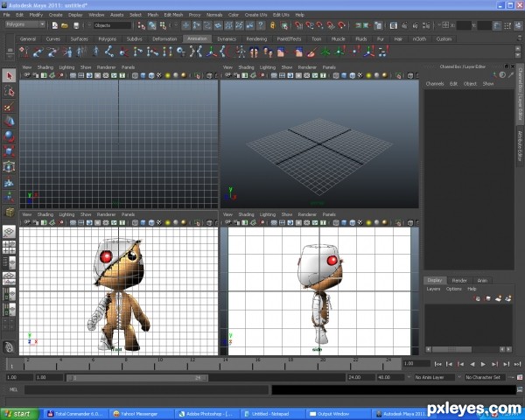525x420 pixels.
Task: Click Layers menu in Layer Editor
Action: (433, 289)
